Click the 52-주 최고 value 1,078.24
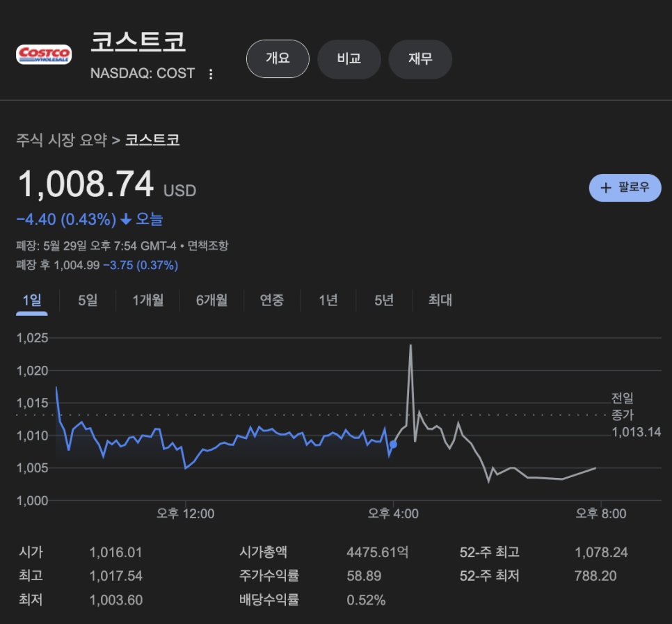Image resolution: width=672 pixels, height=624 pixels. [601, 552]
